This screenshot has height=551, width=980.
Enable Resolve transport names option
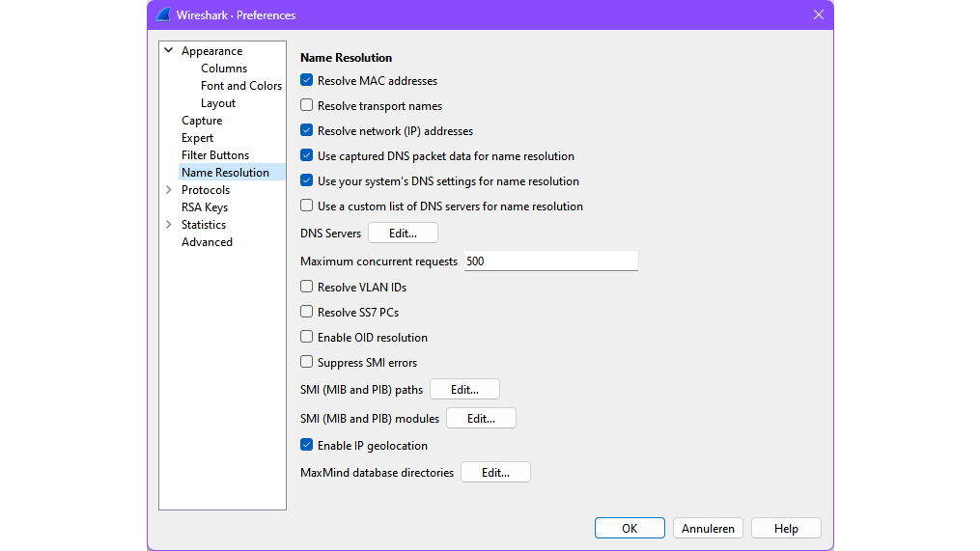tap(307, 106)
